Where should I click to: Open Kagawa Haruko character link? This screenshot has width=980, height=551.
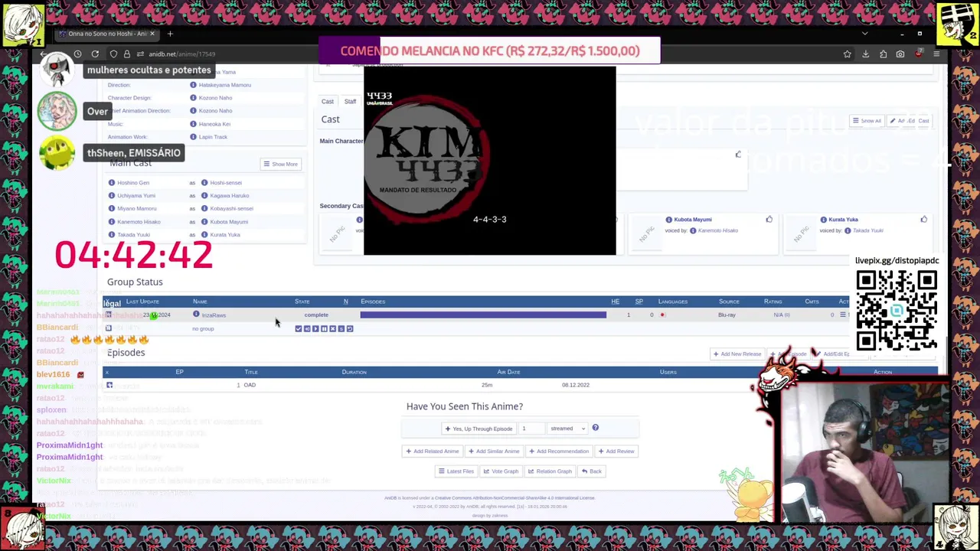tap(230, 196)
